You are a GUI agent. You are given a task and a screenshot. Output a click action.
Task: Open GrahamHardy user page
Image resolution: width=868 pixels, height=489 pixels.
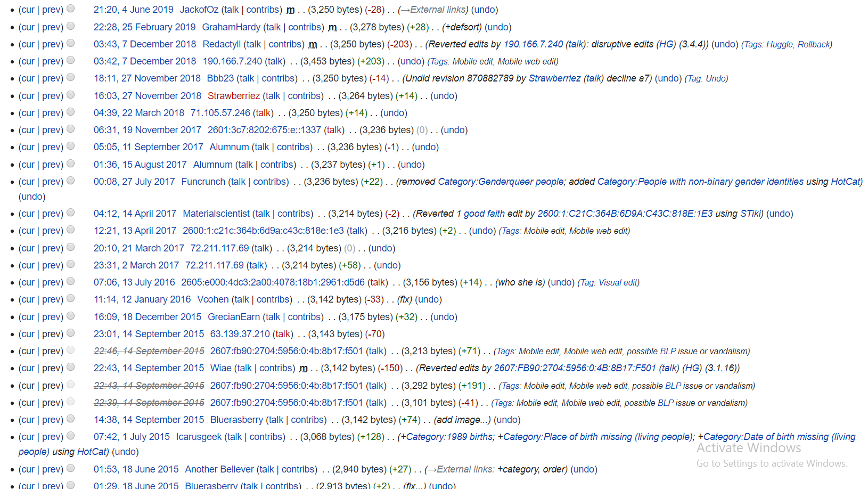(231, 27)
